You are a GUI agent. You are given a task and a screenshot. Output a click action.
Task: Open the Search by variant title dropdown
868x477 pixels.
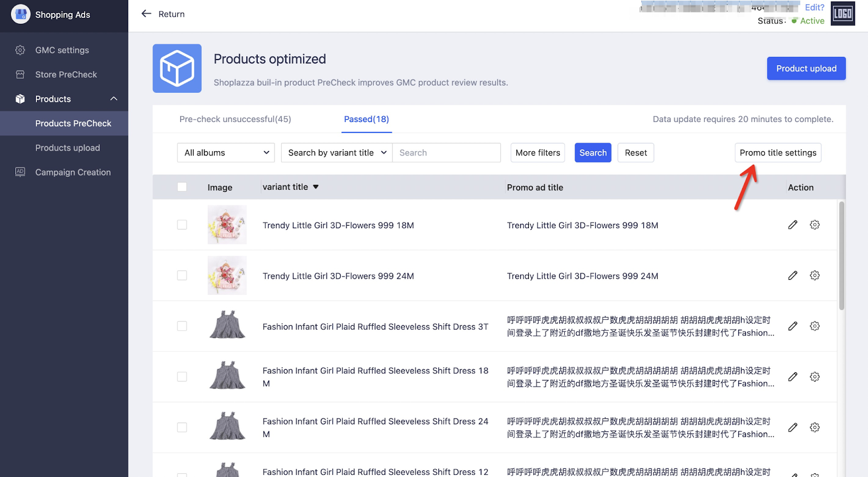pyautogui.click(x=336, y=153)
